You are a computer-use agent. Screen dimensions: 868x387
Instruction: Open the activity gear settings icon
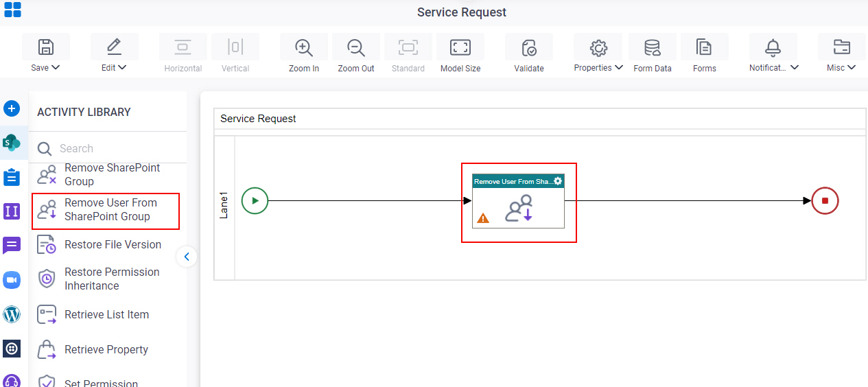(558, 181)
